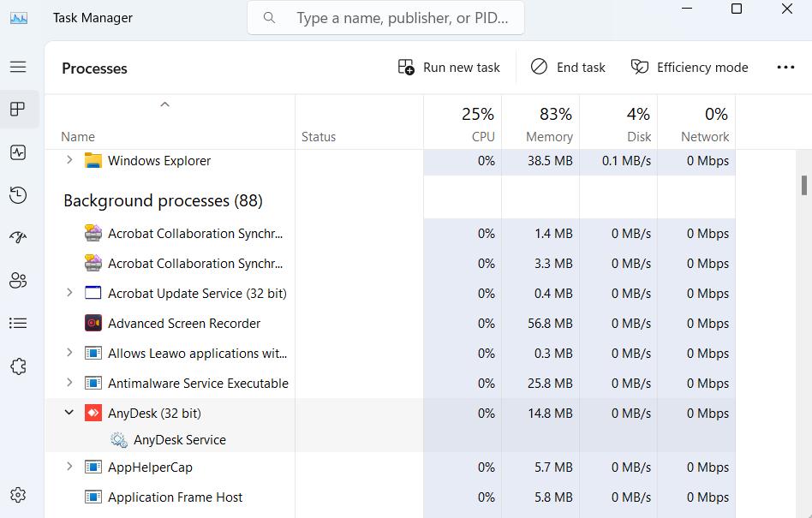812x518 pixels.
Task: Click the search by name or PID field
Action: [403, 17]
